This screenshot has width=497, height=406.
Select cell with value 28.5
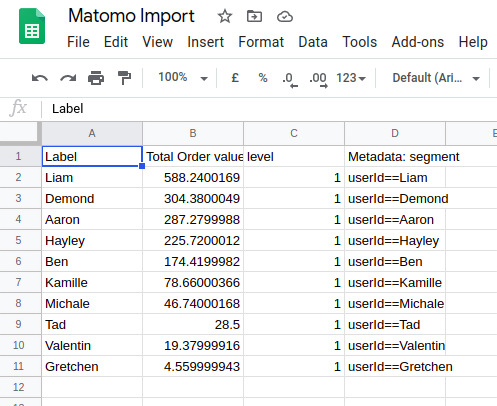pos(193,324)
